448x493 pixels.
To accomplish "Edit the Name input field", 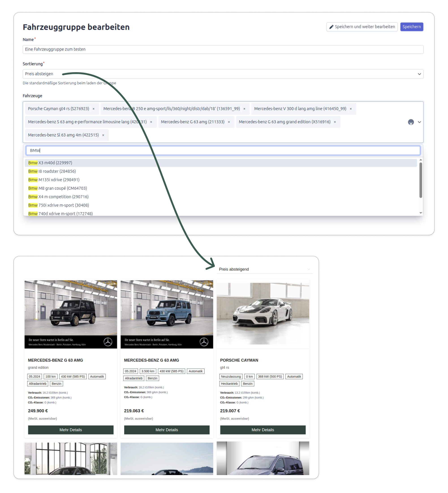I will coord(223,49).
